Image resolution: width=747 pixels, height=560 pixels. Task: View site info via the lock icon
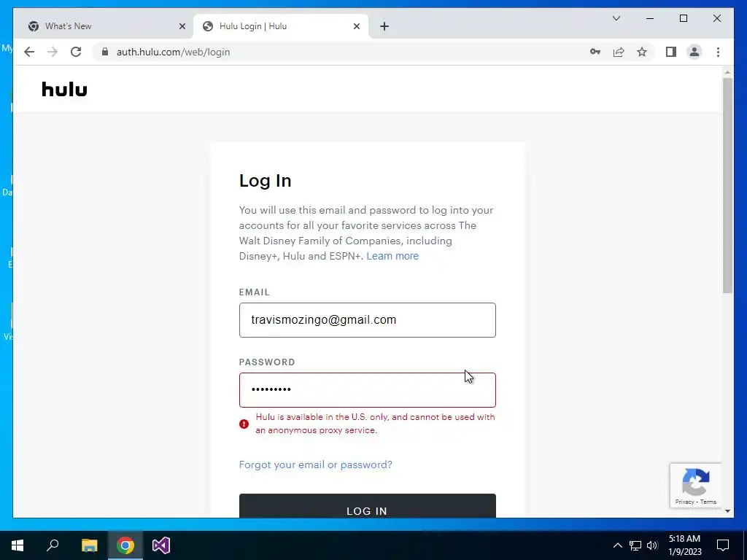(x=105, y=52)
